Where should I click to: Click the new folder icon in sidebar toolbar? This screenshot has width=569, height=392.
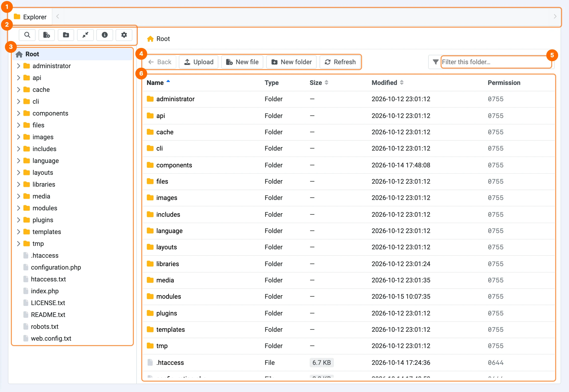tap(66, 35)
